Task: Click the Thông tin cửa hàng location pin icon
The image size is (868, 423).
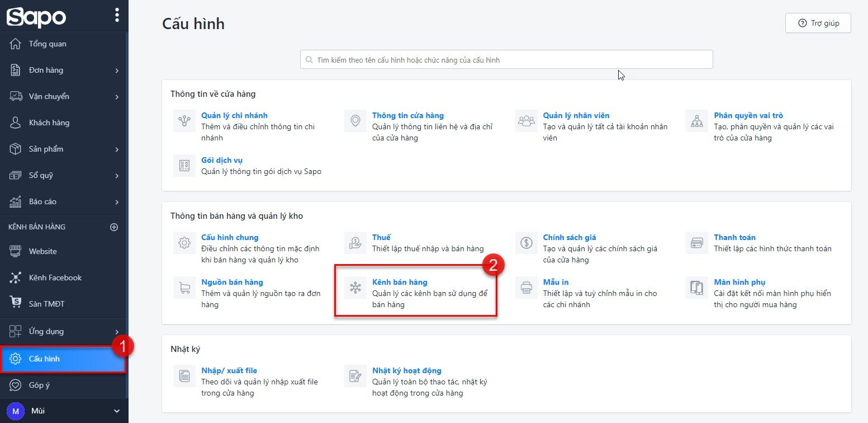Action: tap(355, 121)
